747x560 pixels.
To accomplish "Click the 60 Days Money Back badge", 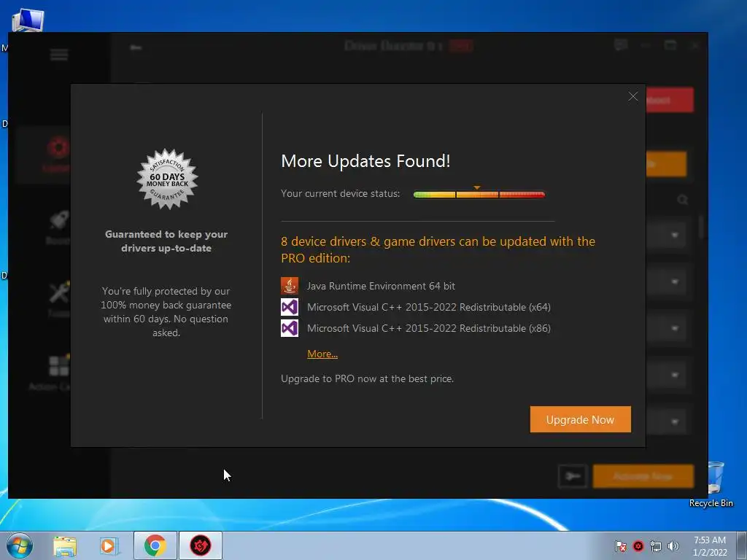I will (167, 179).
